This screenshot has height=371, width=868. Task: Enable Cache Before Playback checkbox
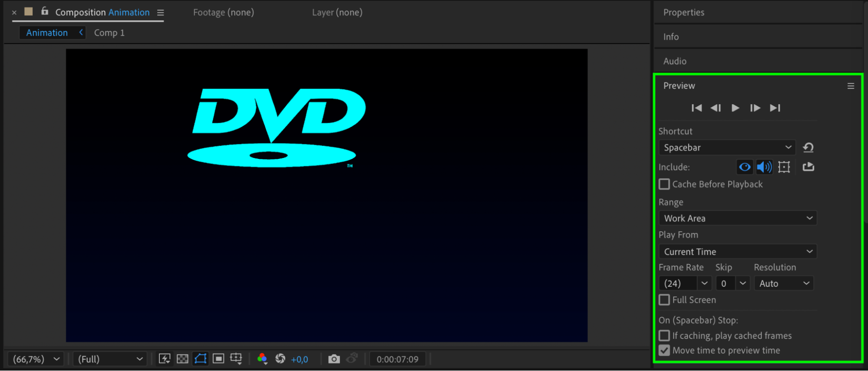(664, 184)
